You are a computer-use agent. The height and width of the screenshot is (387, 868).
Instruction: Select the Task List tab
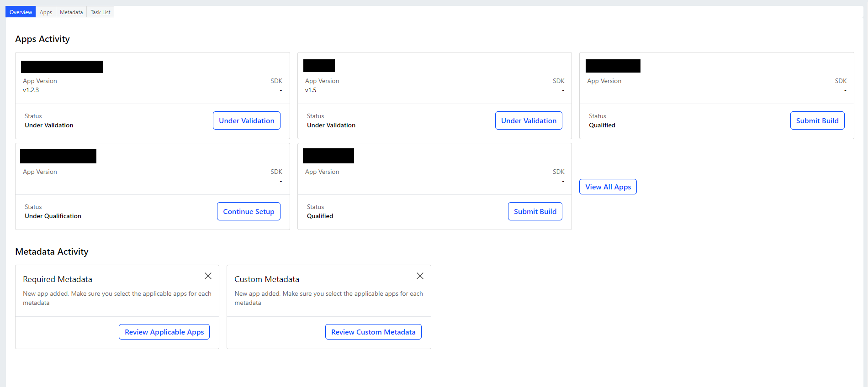coord(100,12)
